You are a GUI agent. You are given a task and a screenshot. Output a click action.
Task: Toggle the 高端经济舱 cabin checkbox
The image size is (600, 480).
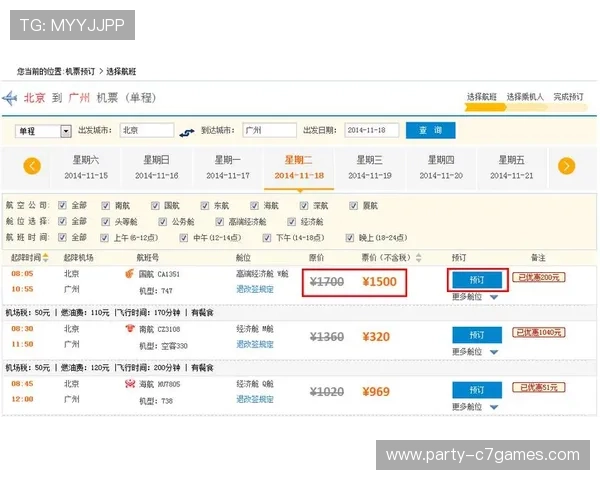tap(219, 222)
